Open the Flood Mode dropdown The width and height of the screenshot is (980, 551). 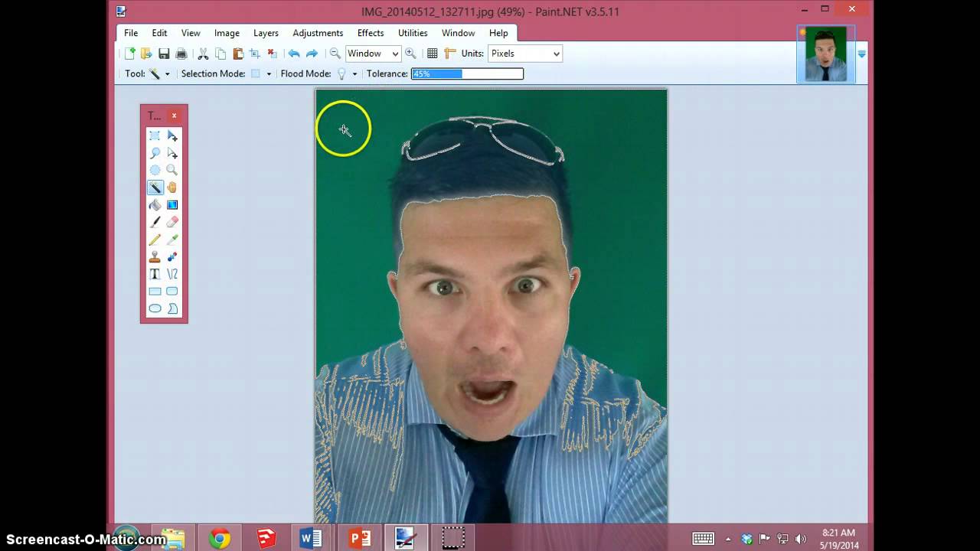(x=347, y=73)
